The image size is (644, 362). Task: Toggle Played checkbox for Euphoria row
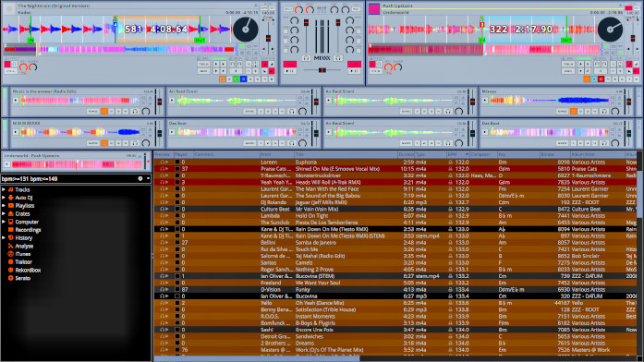point(177,163)
